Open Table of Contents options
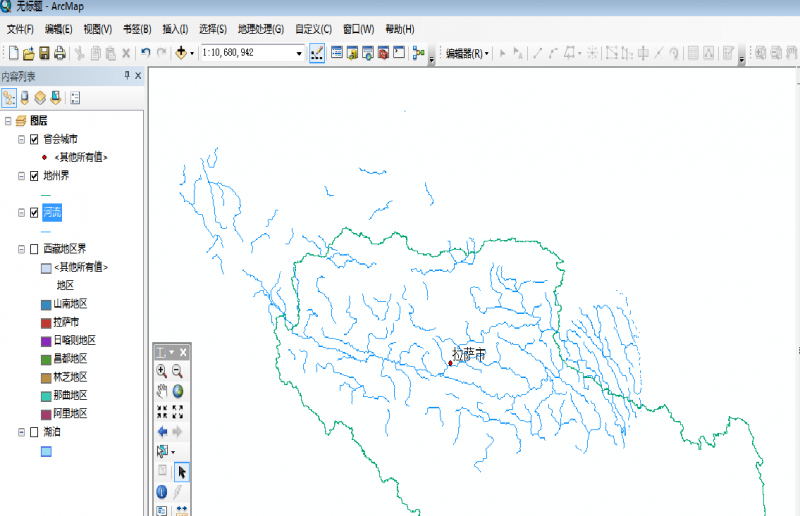The image size is (800, 516). (x=75, y=98)
